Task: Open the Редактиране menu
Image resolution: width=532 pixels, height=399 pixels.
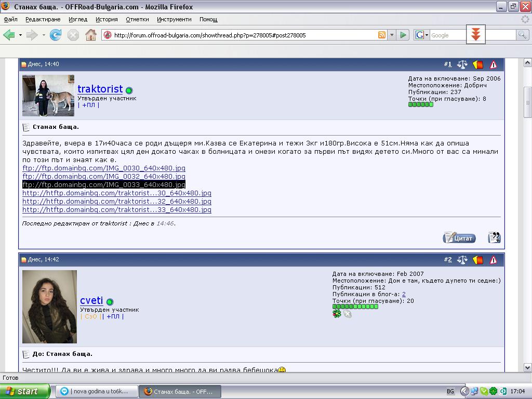Action: [x=43, y=19]
